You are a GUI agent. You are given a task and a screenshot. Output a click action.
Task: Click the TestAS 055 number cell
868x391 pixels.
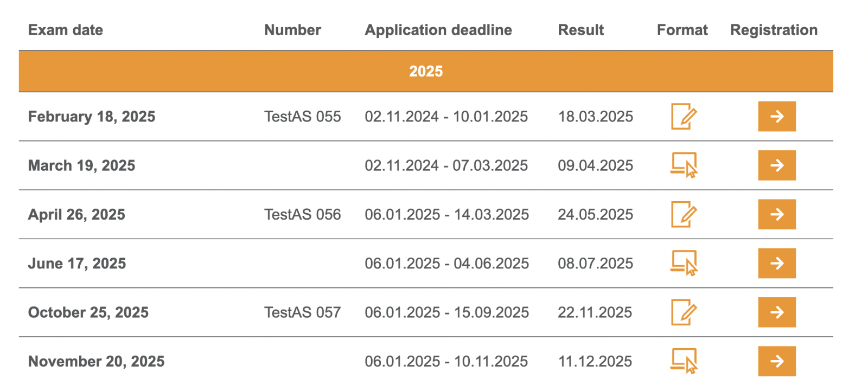(303, 117)
